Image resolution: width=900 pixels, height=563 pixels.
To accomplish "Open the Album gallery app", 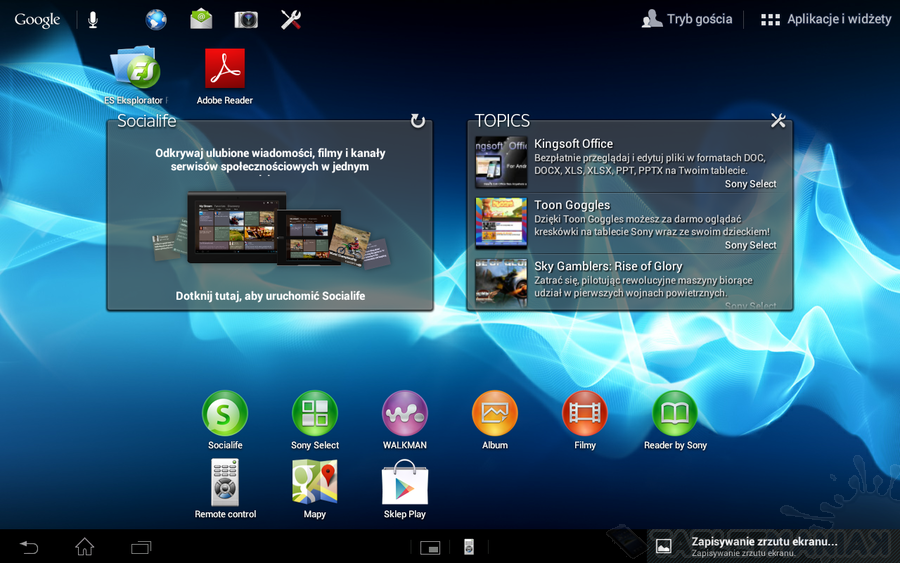I will click(495, 420).
